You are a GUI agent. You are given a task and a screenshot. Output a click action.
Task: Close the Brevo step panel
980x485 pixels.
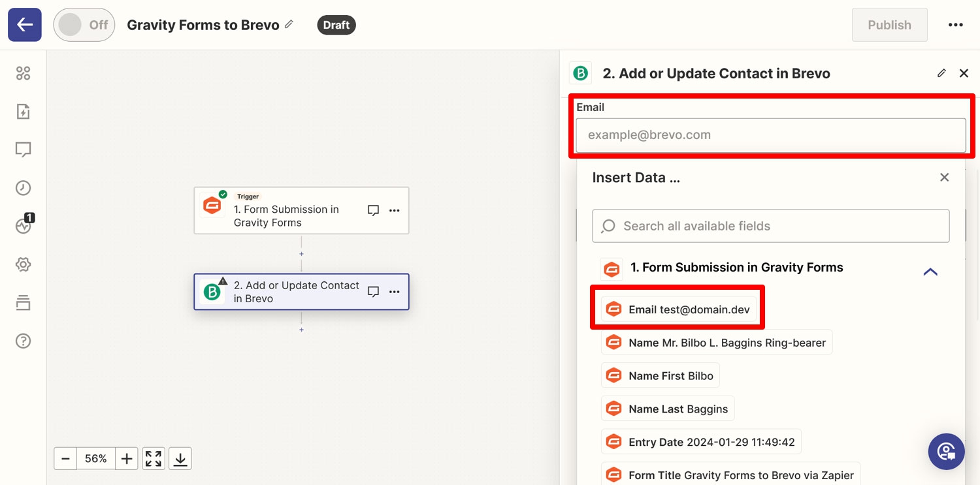[964, 73]
